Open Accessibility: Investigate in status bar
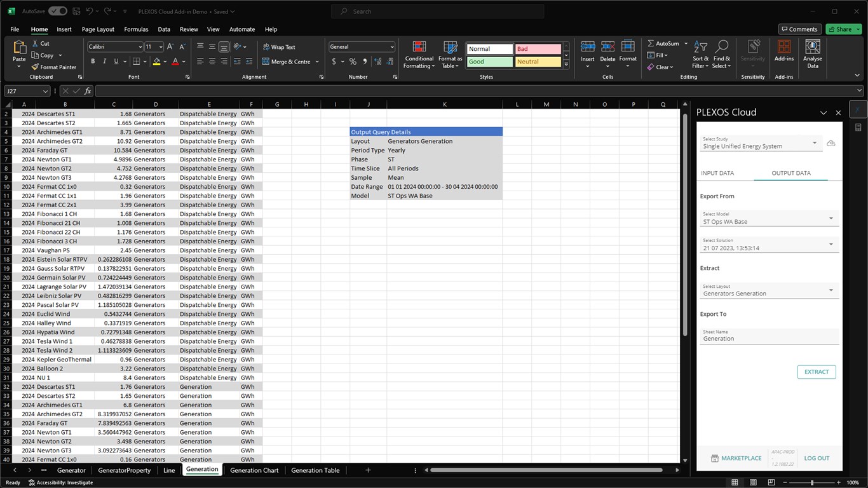Viewport: 868px width, 488px height. pyautogui.click(x=60, y=483)
